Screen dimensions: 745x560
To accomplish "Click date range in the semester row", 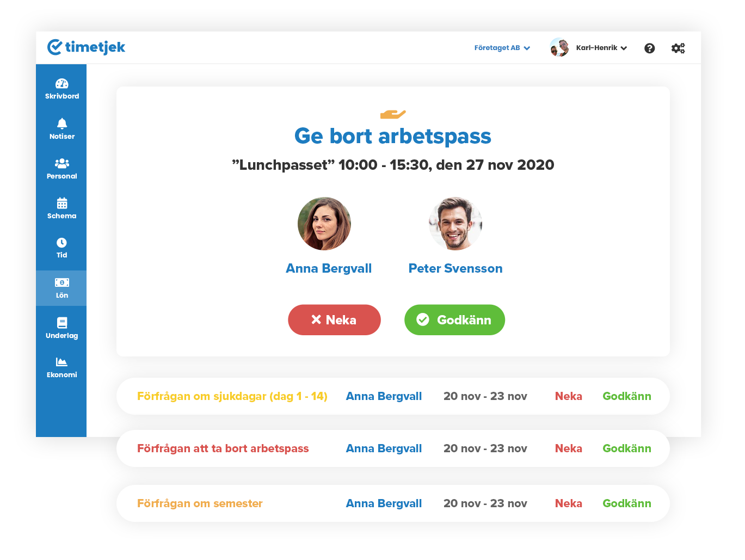I will (x=485, y=503).
